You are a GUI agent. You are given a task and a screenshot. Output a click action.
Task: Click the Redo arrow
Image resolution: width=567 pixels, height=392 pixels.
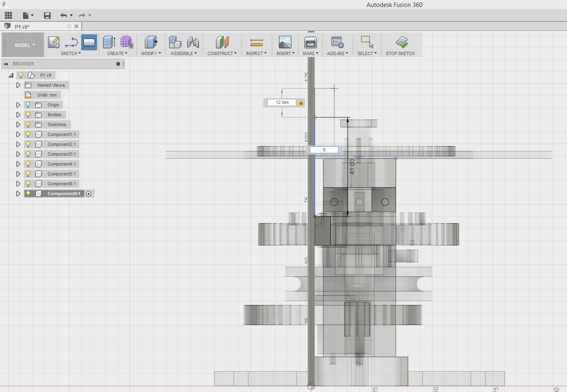click(x=82, y=16)
